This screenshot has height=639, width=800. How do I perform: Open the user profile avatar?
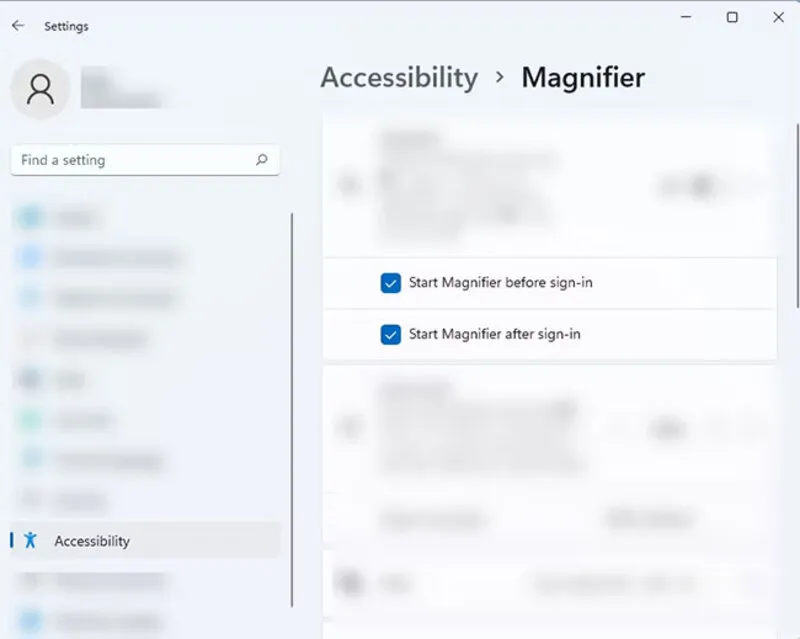40,91
